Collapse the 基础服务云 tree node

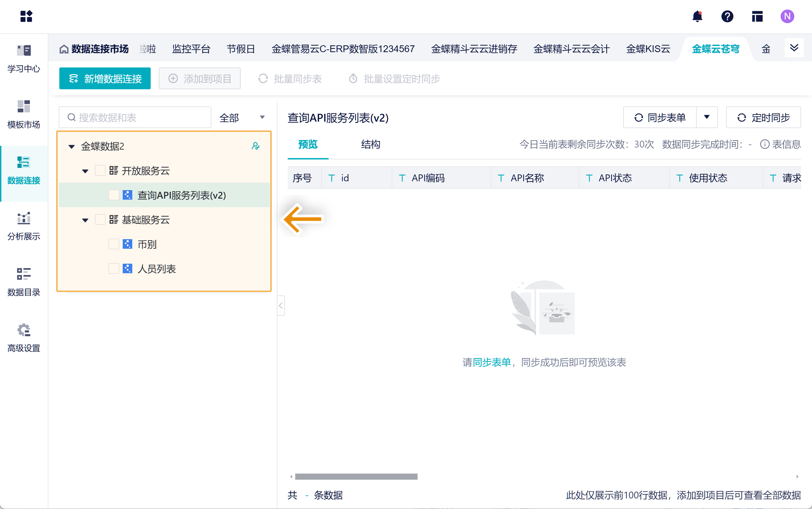coord(85,220)
